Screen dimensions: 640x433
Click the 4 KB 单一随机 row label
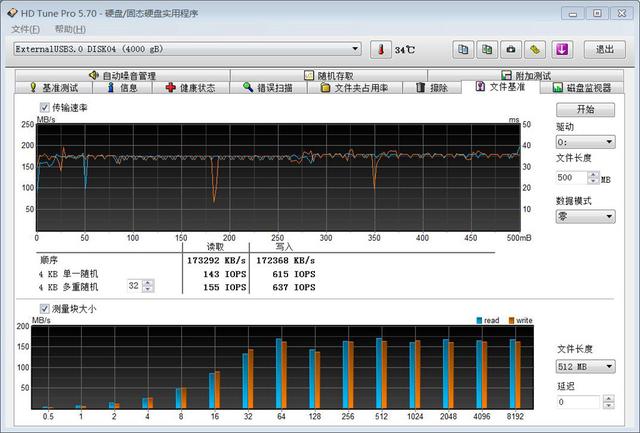point(68,274)
